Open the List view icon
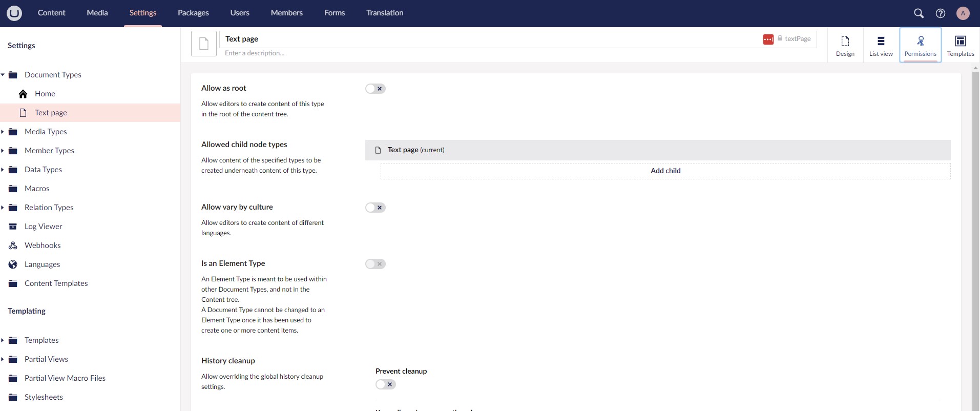The width and height of the screenshot is (980, 411). coord(881,45)
